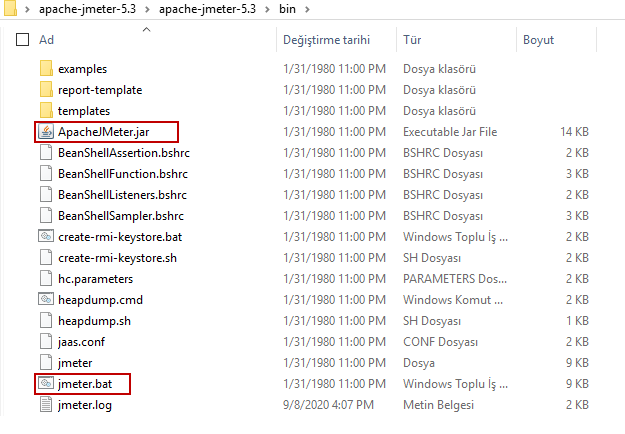625x434 pixels.
Task: Click the BeanShellAssertion.bshrc file icon
Action: point(46,153)
